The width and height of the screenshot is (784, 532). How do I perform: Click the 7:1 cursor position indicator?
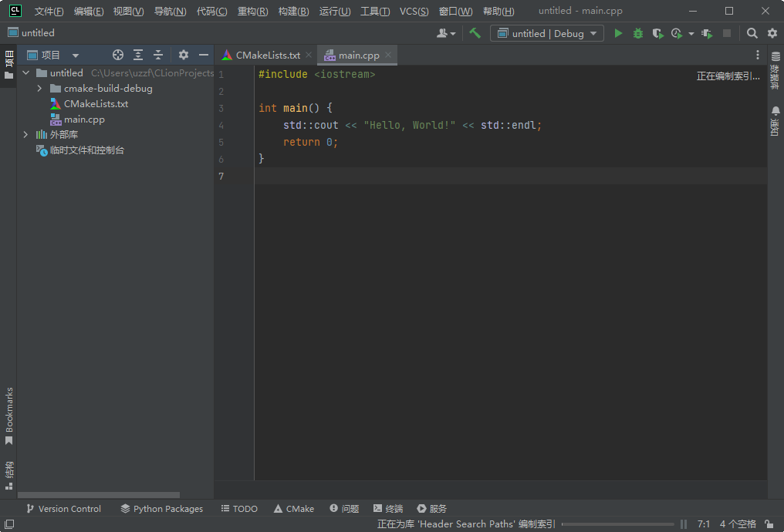[704, 524]
